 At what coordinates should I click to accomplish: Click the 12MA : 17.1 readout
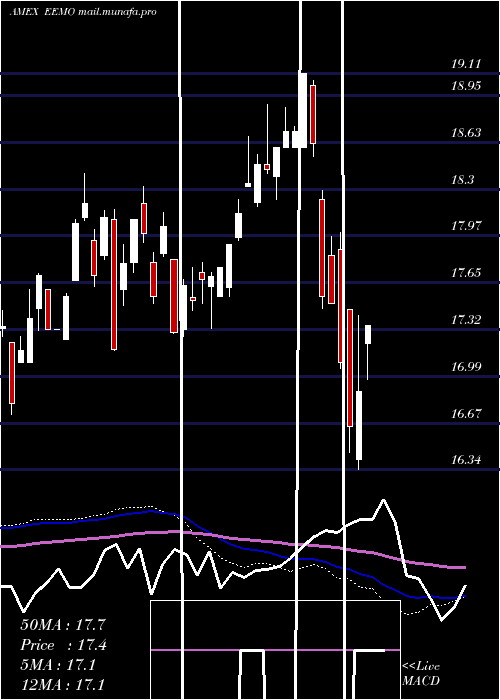pos(63,684)
